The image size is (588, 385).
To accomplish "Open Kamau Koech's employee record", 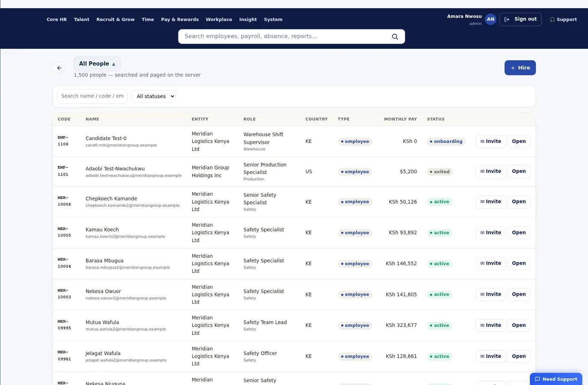I will point(519,233).
